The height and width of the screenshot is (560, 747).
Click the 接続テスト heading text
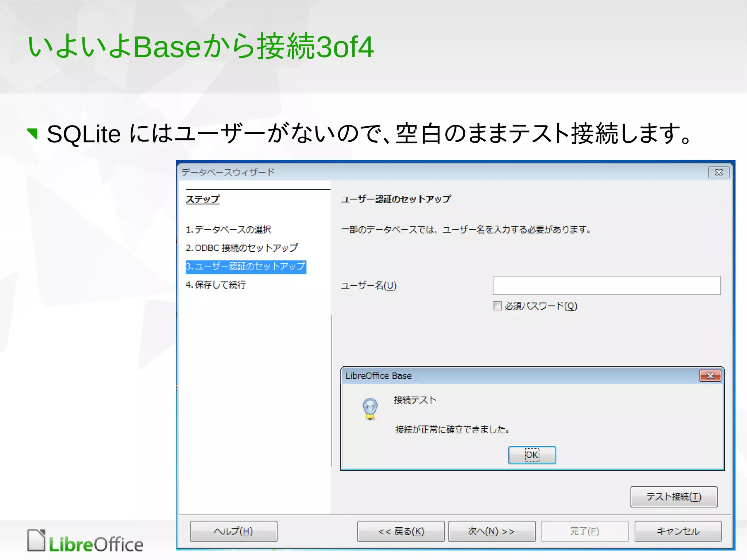[415, 400]
